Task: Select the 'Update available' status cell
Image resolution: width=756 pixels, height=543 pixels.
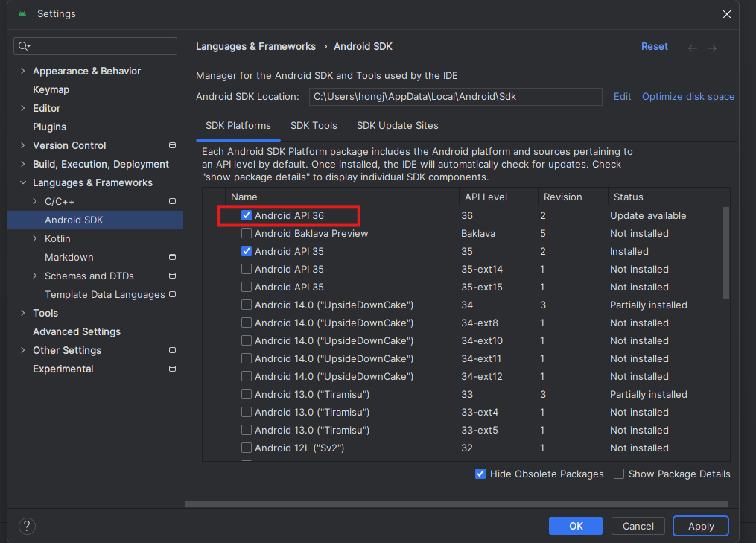Action: pyautogui.click(x=648, y=215)
